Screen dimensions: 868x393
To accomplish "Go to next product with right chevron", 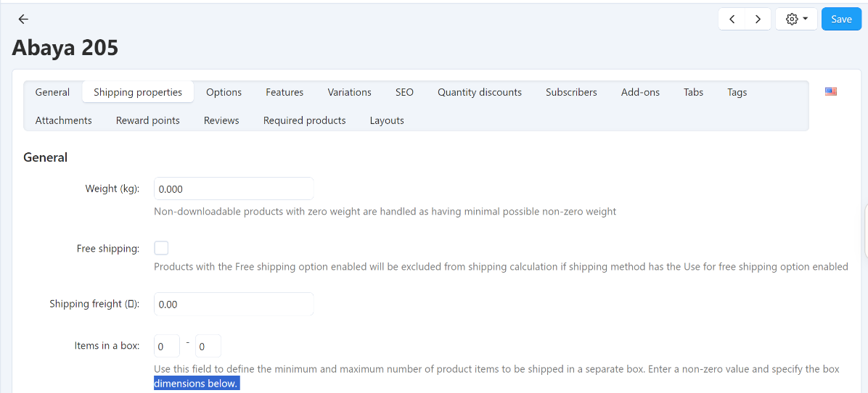I will (758, 20).
